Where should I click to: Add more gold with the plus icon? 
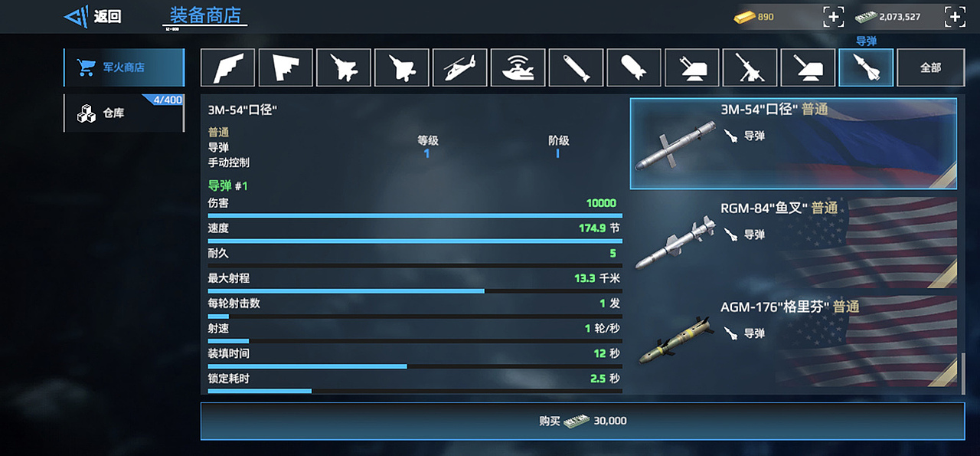click(834, 16)
